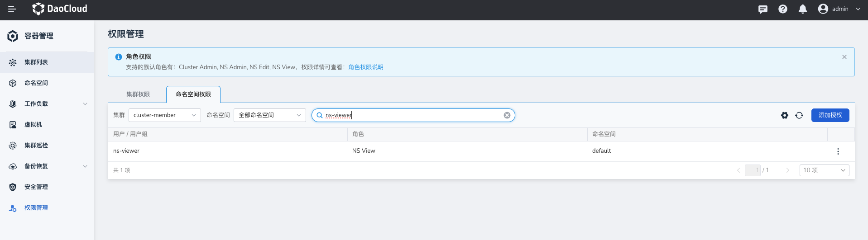Change the 10 items page size
The width and height of the screenshot is (868, 240).
point(824,170)
